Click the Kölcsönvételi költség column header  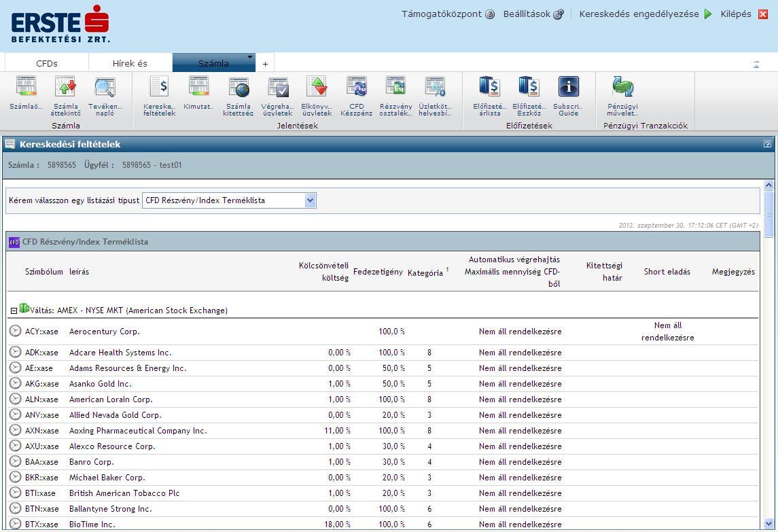pos(323,272)
